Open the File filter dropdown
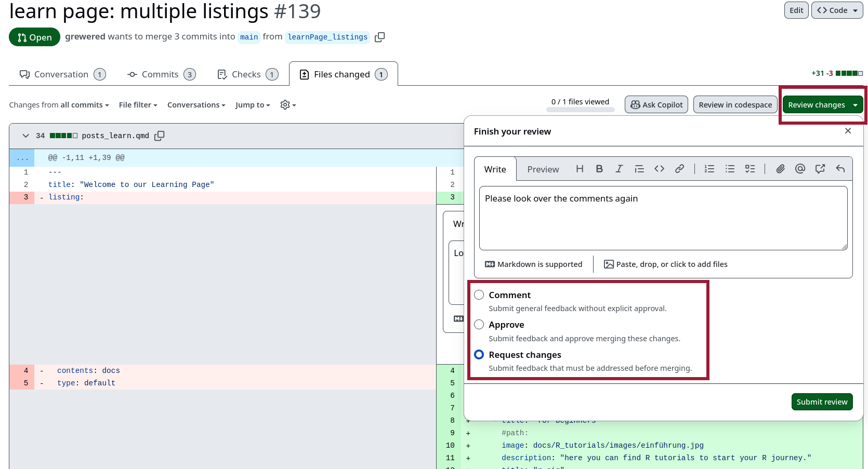This screenshot has width=868, height=469. (x=138, y=105)
